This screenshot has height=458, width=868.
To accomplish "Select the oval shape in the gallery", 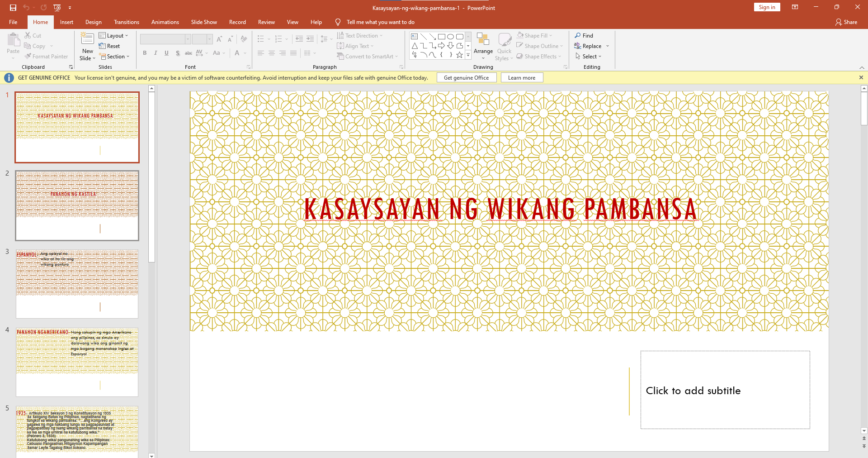I will coord(451,37).
